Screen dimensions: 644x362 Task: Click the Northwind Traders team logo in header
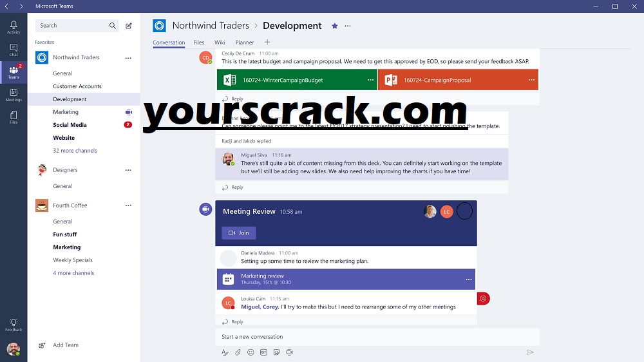[159, 26]
